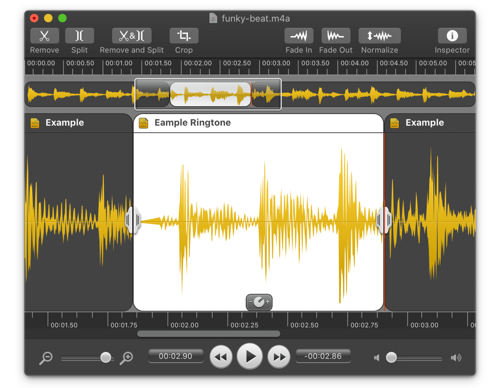Apply Fade In effect icon

pyautogui.click(x=299, y=36)
